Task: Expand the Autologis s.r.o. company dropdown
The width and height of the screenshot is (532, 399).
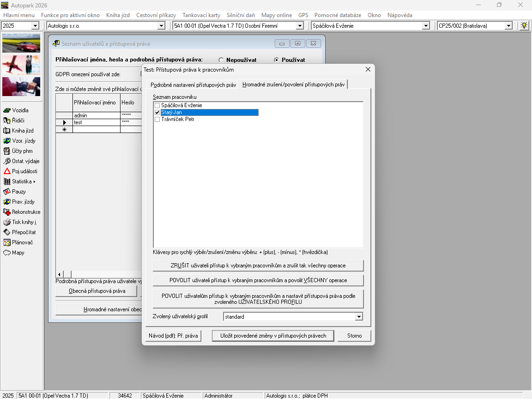Action: [161, 26]
